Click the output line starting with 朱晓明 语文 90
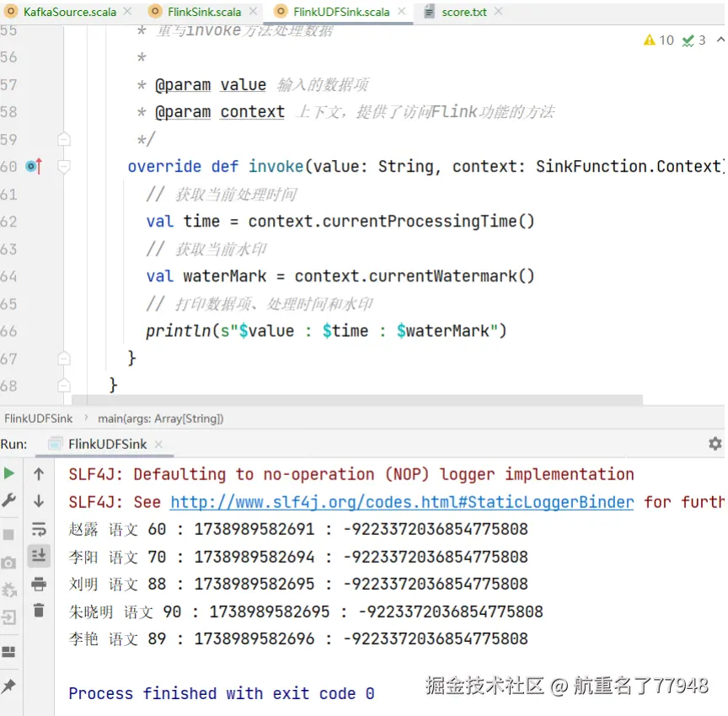This screenshot has width=728, height=716. 306,612
